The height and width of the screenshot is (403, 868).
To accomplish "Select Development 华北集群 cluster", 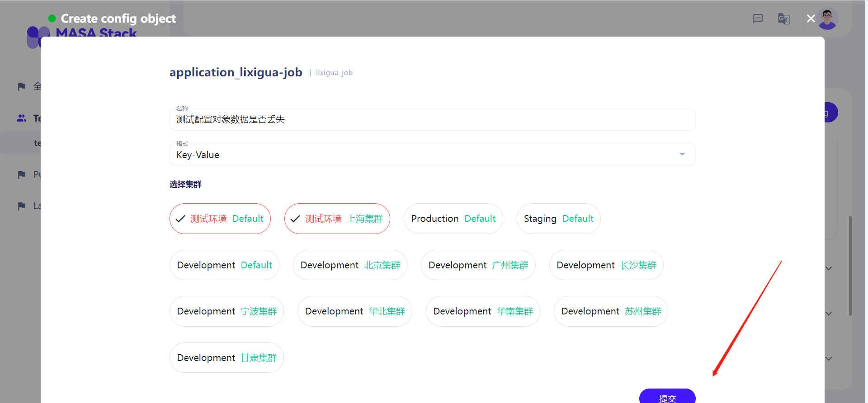I will [355, 311].
